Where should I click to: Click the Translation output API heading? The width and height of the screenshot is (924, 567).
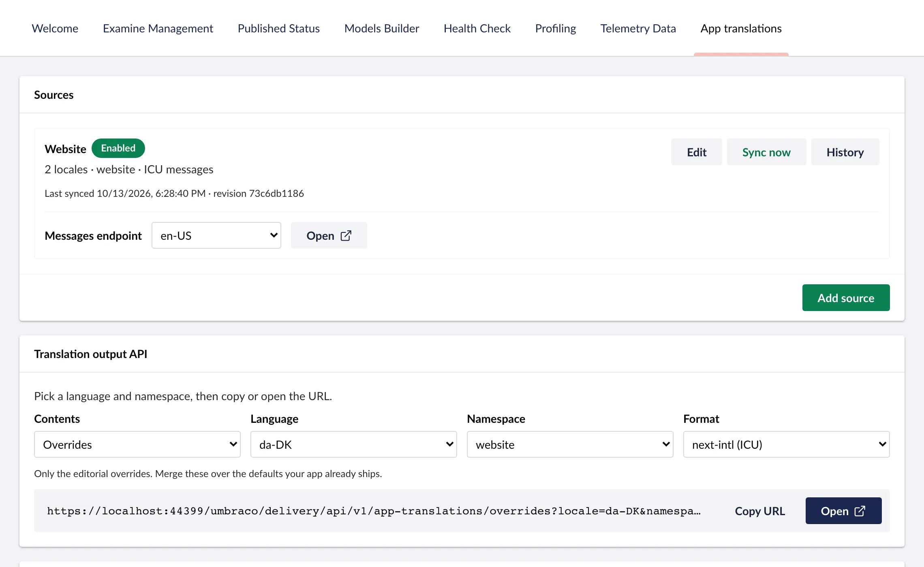pyautogui.click(x=91, y=354)
